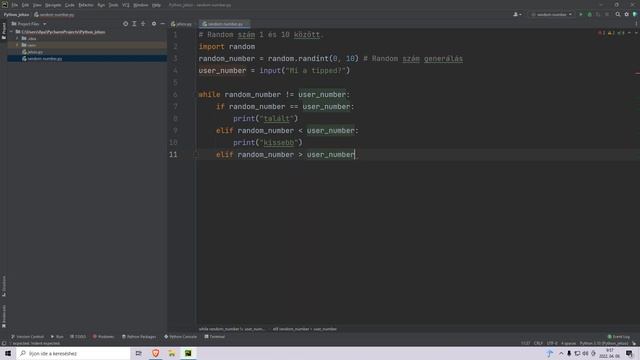640x360 pixels.
Task: Open the Event Log
Action: (x=619, y=337)
